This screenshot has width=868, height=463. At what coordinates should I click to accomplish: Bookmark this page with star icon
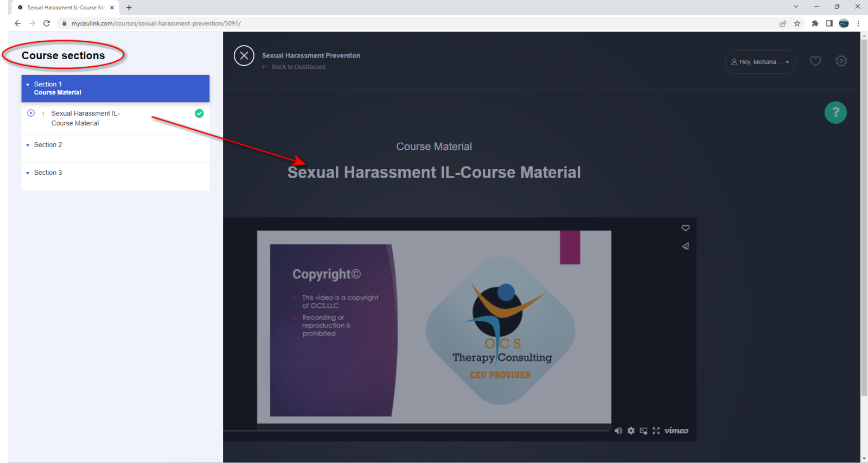[x=797, y=23]
